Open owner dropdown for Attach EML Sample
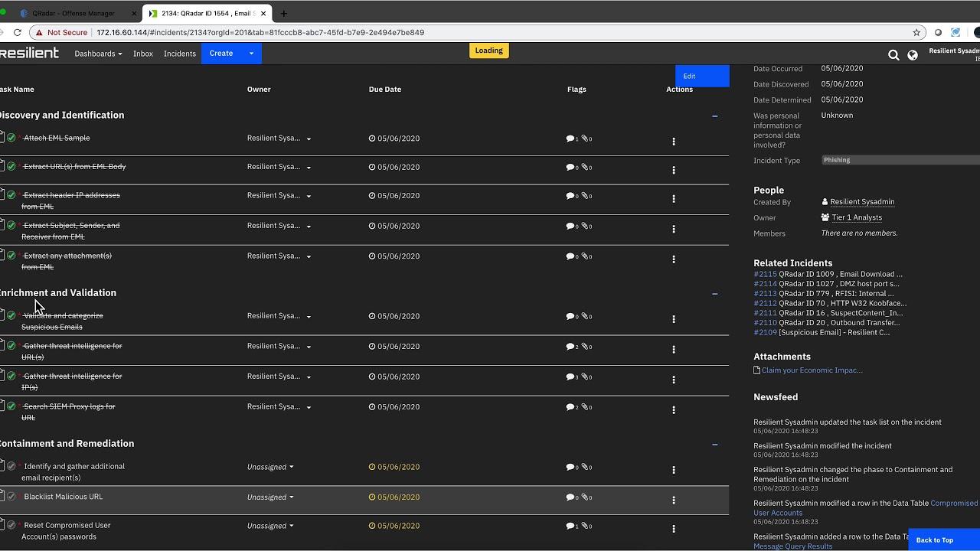 coord(279,139)
